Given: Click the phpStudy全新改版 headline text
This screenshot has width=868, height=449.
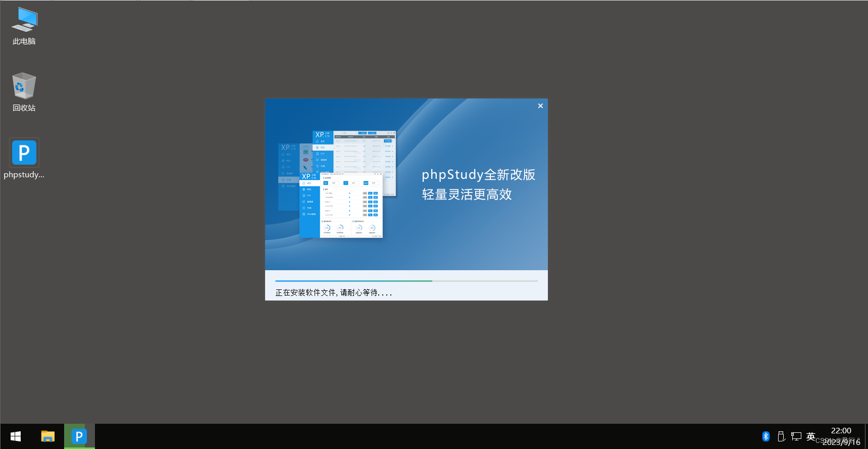Looking at the screenshot, I should pyautogui.click(x=479, y=175).
